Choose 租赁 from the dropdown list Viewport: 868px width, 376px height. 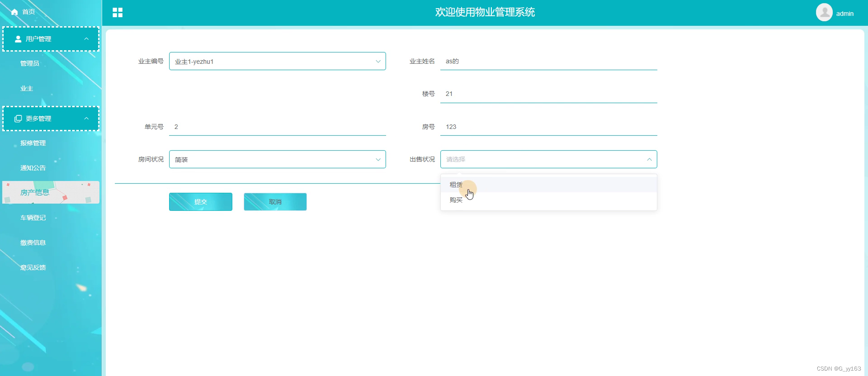(x=549, y=185)
